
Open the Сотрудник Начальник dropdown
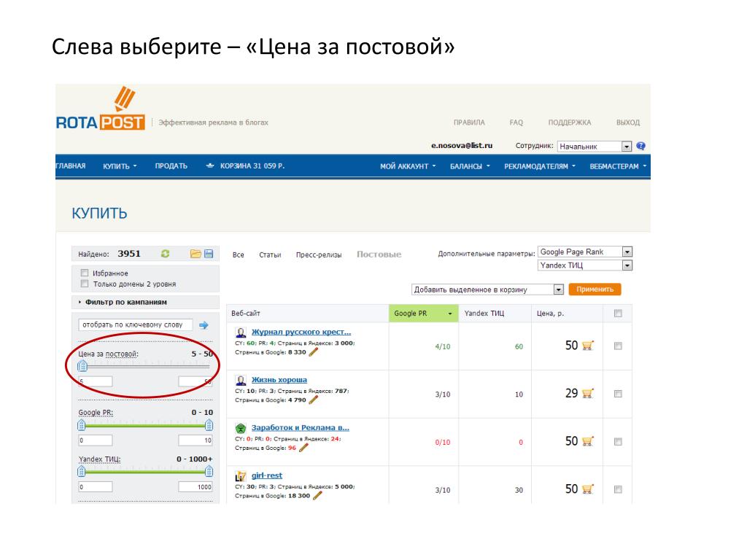595,146
